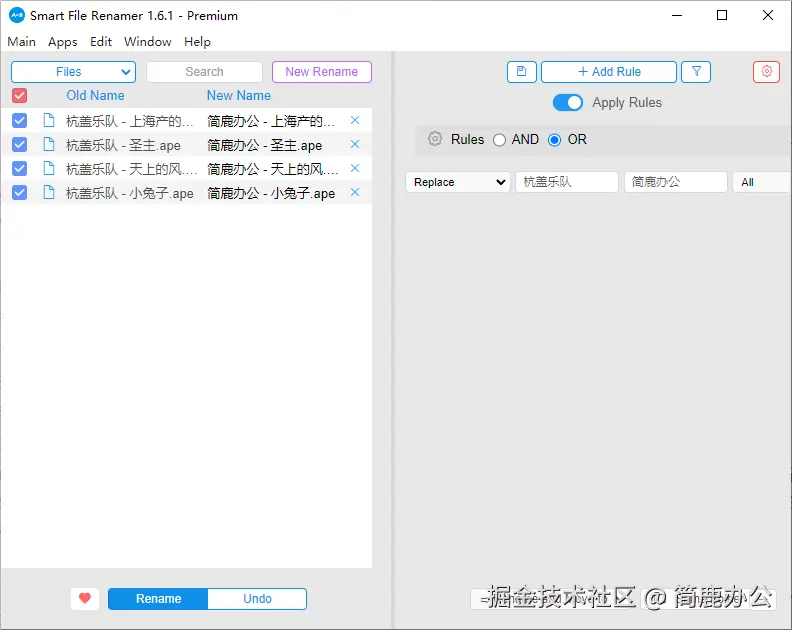Uncheck the 小兔子.ape file checkbox
The width and height of the screenshot is (792, 630).
[x=19, y=192]
